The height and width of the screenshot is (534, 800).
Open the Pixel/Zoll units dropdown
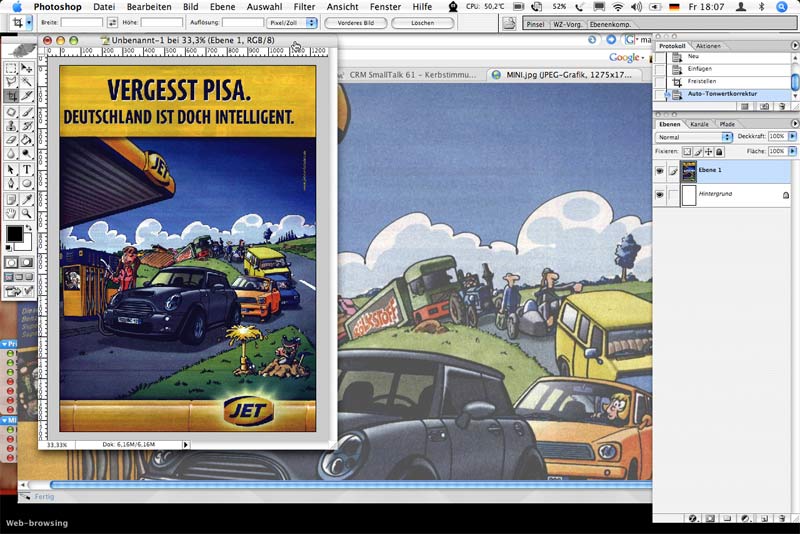point(292,22)
